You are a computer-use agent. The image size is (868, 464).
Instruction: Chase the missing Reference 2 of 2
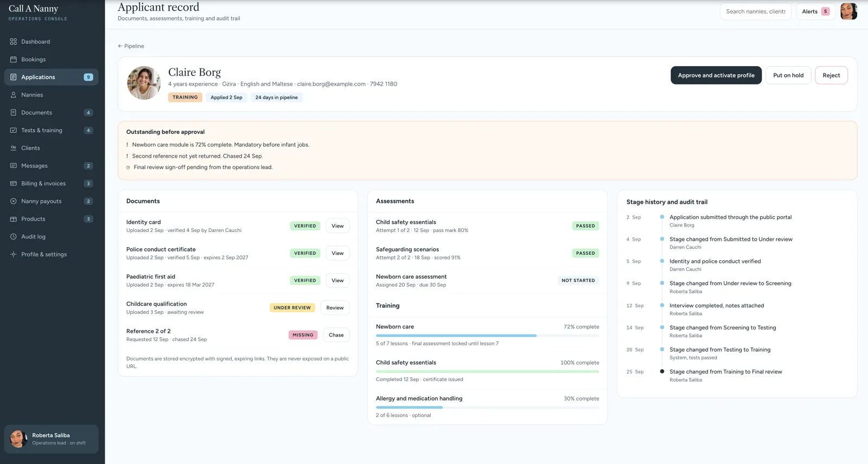[336, 335]
